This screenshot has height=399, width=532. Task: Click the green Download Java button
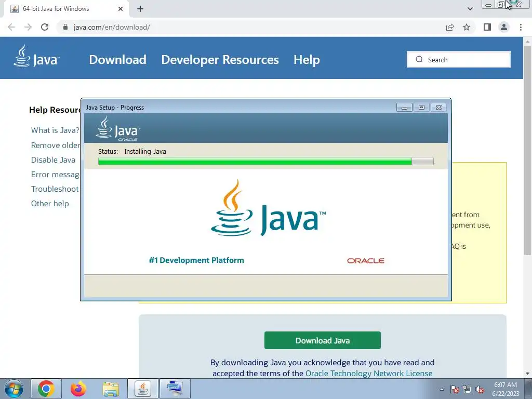coord(322,340)
